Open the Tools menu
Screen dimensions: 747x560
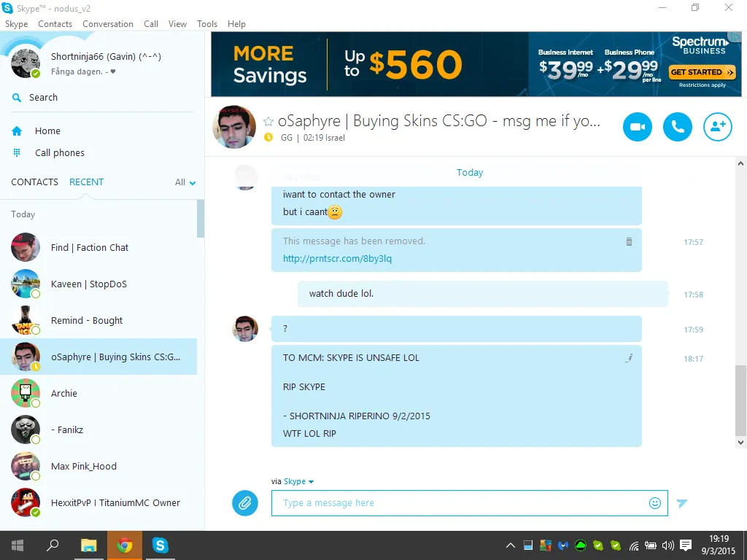pyautogui.click(x=206, y=24)
